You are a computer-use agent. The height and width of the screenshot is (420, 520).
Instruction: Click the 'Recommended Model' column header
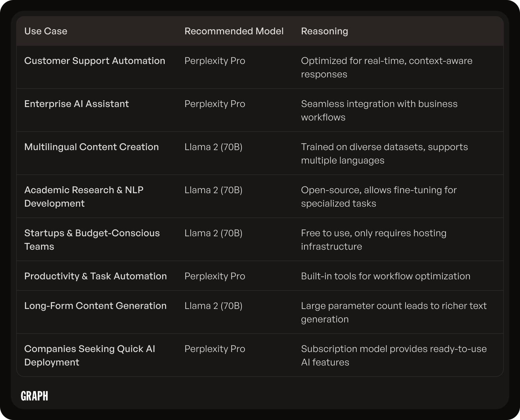234,31
